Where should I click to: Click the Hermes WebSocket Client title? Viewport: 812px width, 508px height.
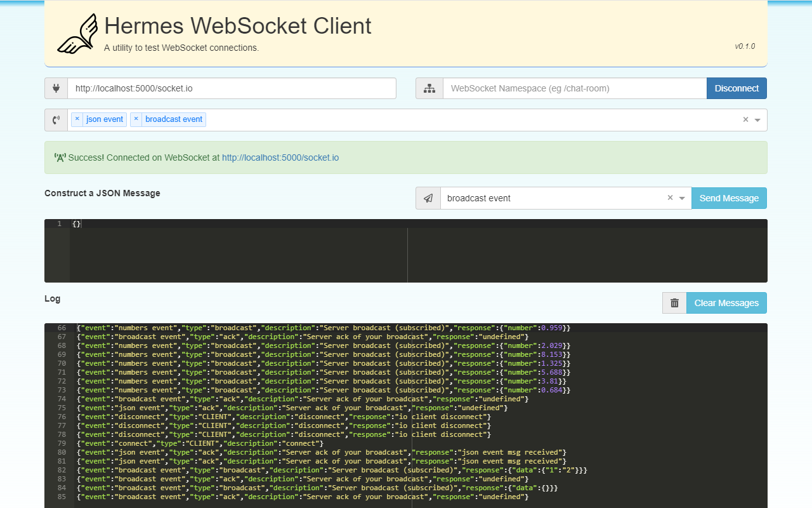tap(238, 26)
